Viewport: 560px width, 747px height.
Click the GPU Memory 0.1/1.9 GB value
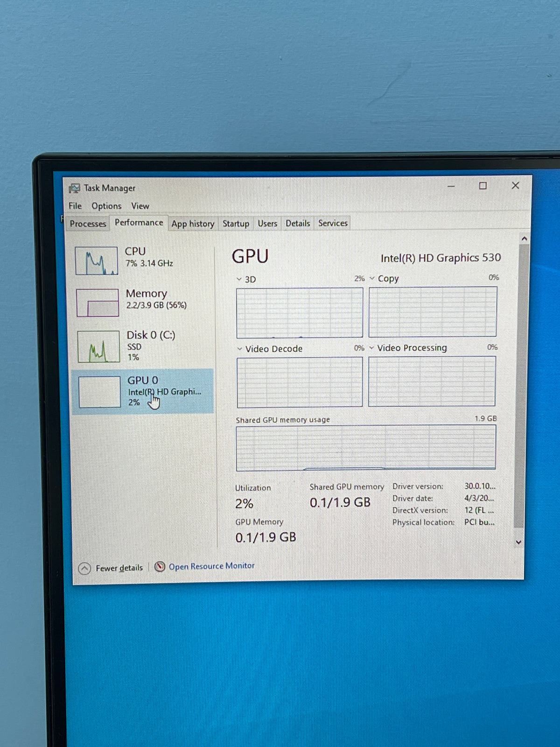click(x=266, y=537)
